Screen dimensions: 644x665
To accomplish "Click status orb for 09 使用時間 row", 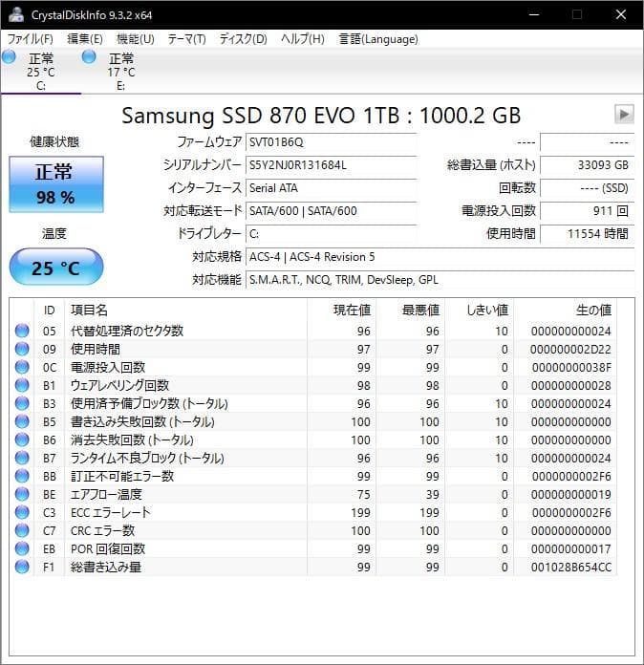I will pos(22,349).
